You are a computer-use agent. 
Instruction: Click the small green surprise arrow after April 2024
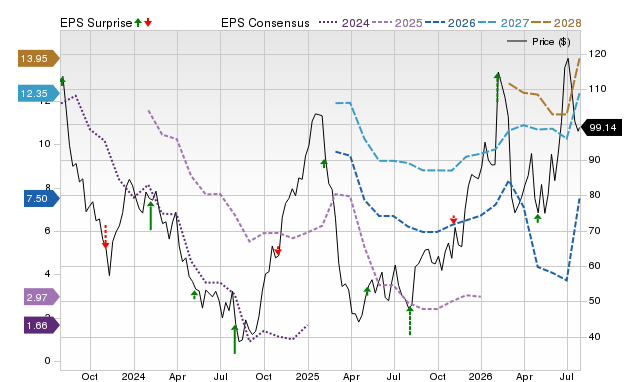pos(195,295)
